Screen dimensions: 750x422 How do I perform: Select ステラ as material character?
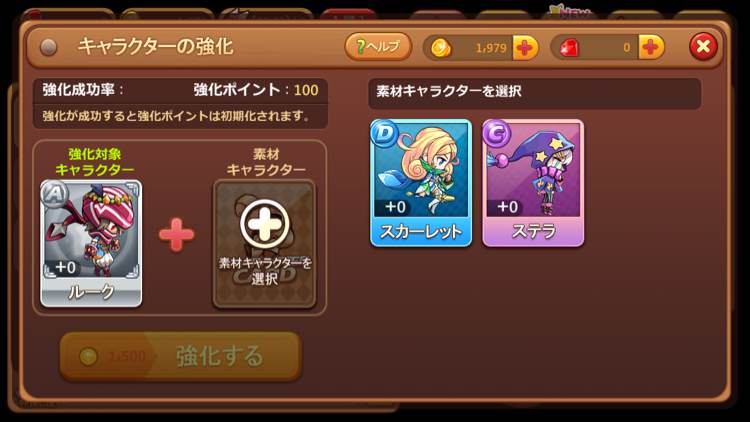pyautogui.click(x=533, y=183)
